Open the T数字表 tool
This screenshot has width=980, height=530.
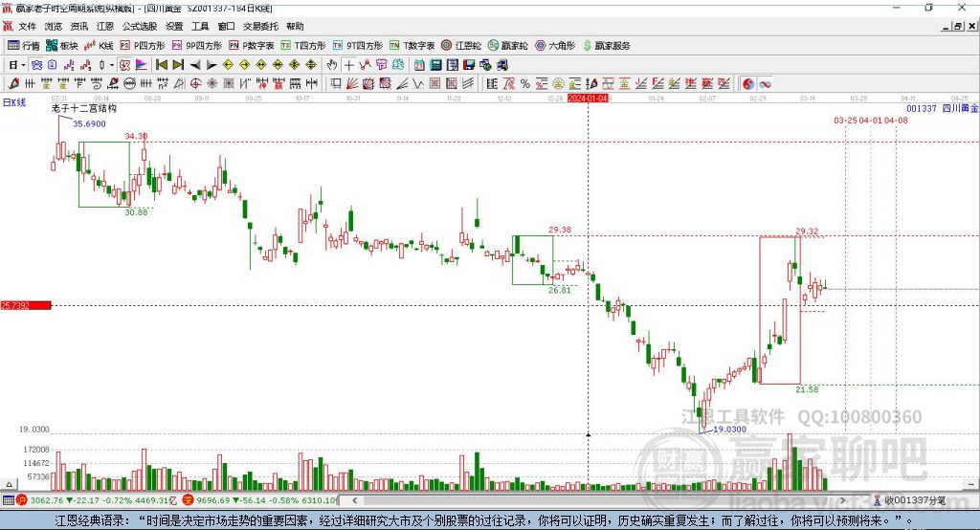pos(412,46)
